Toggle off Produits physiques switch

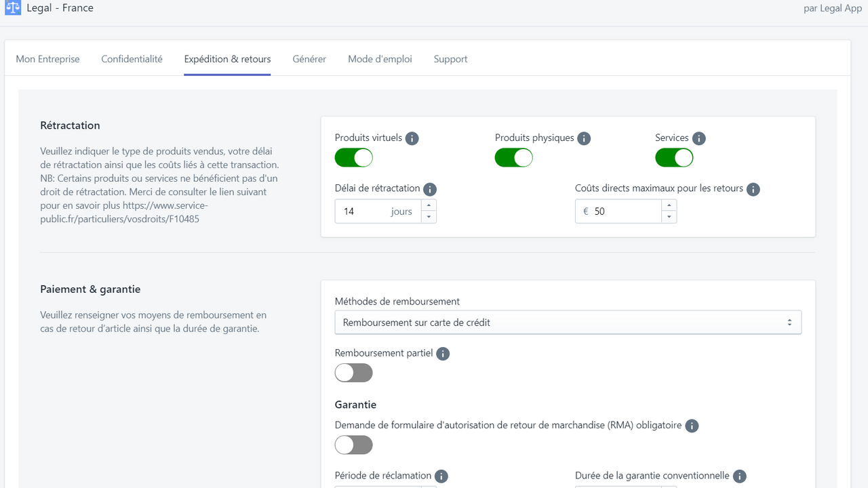[514, 158]
